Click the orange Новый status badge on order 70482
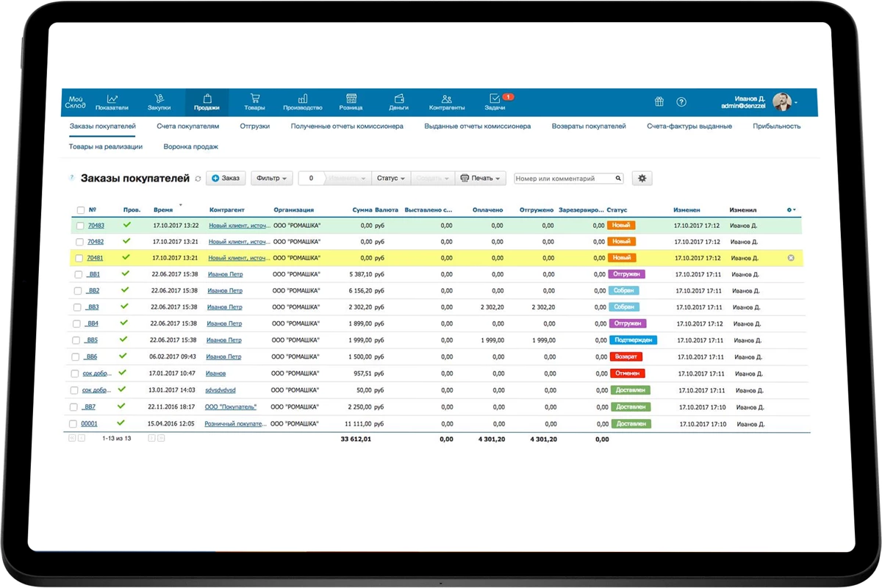The width and height of the screenshot is (882, 588). [x=622, y=242]
